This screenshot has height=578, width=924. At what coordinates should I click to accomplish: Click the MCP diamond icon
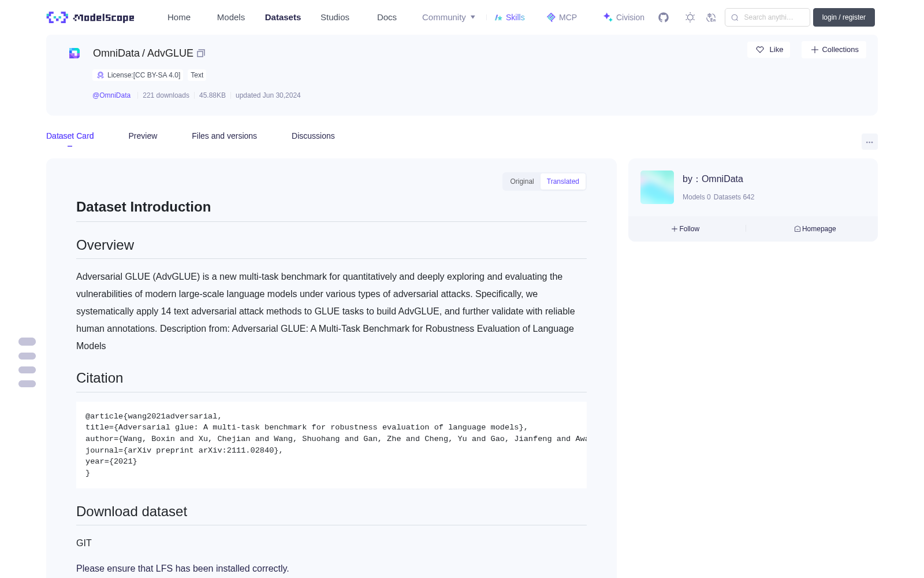coord(551,17)
